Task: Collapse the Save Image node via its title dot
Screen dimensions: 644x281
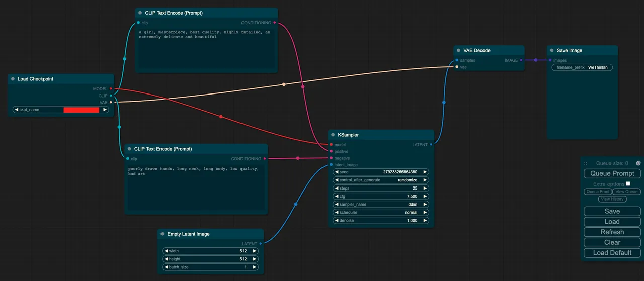Action: tap(551, 50)
